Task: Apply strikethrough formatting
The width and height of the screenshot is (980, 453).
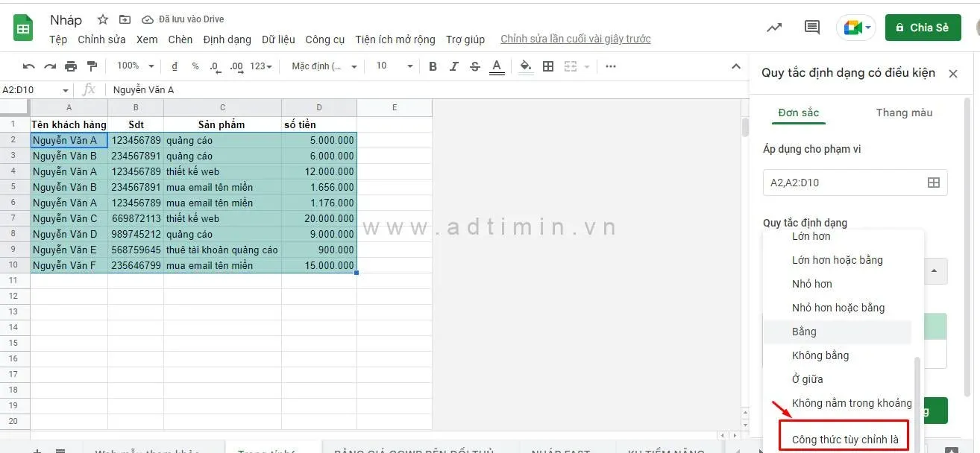Action: [475, 66]
